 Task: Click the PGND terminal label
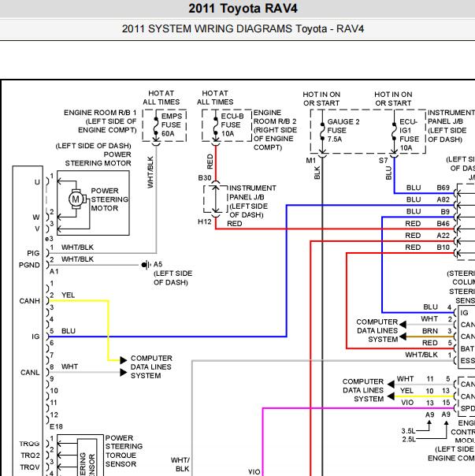29,265
